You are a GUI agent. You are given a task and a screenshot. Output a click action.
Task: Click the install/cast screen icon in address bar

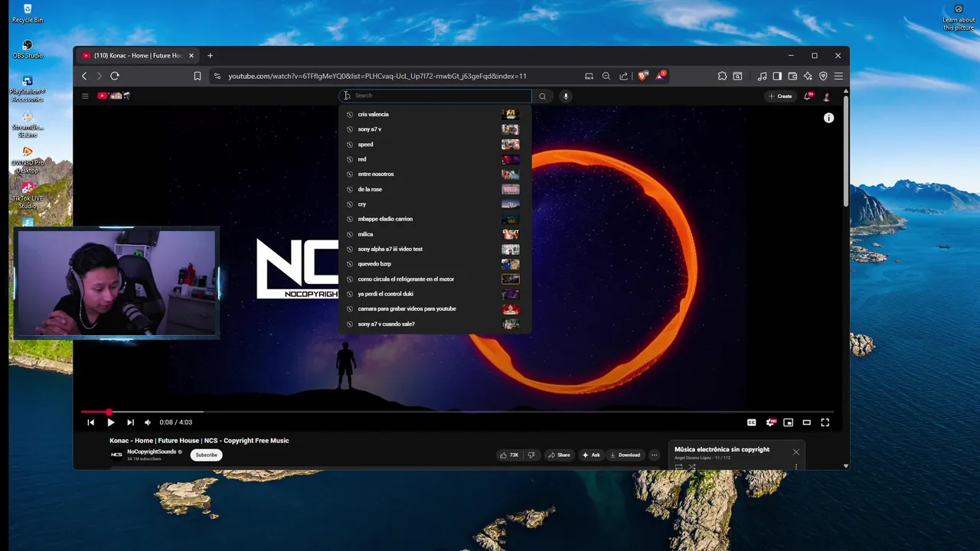pyautogui.click(x=589, y=76)
